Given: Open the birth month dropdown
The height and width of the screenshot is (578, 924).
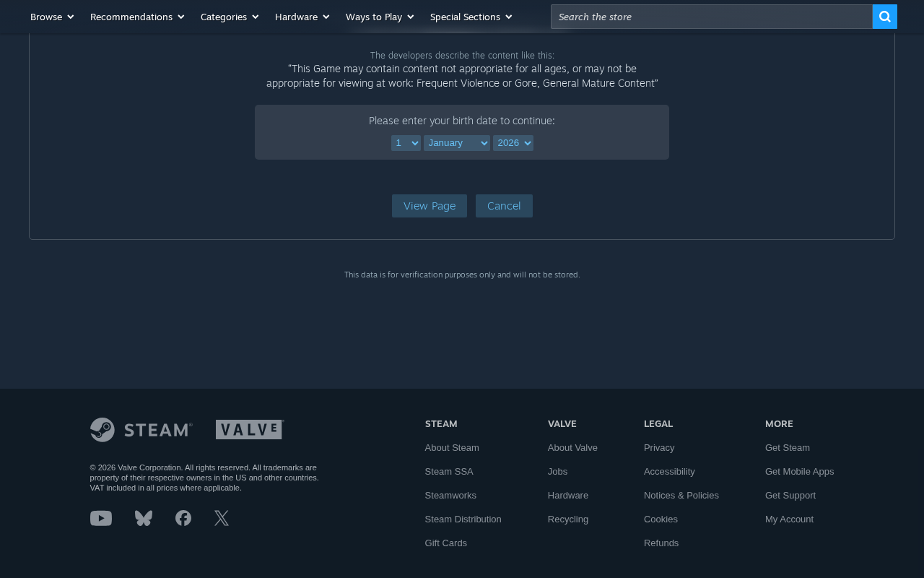Looking at the screenshot, I should coord(457,143).
